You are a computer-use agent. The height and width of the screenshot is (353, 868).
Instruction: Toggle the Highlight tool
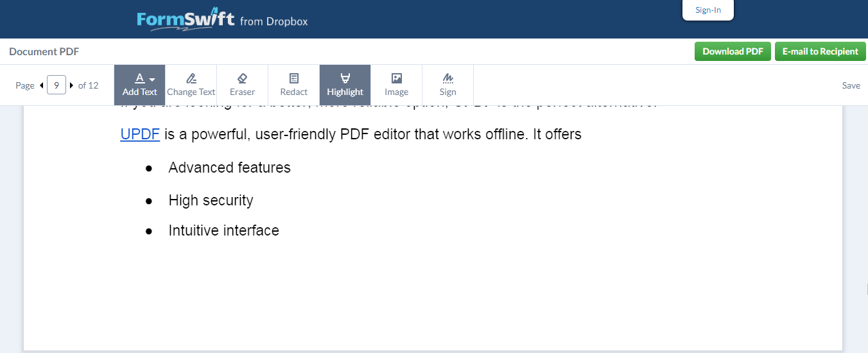pyautogui.click(x=345, y=85)
